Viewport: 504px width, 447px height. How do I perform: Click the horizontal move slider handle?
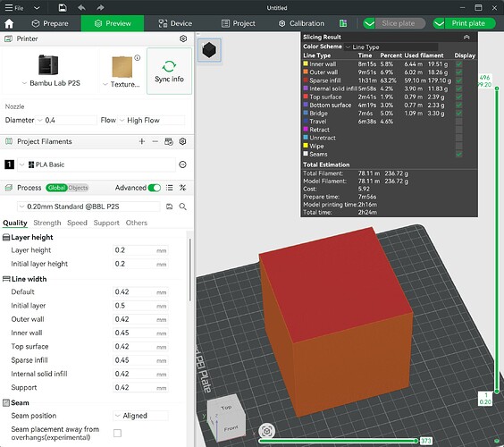pyautogui.click(x=416, y=441)
